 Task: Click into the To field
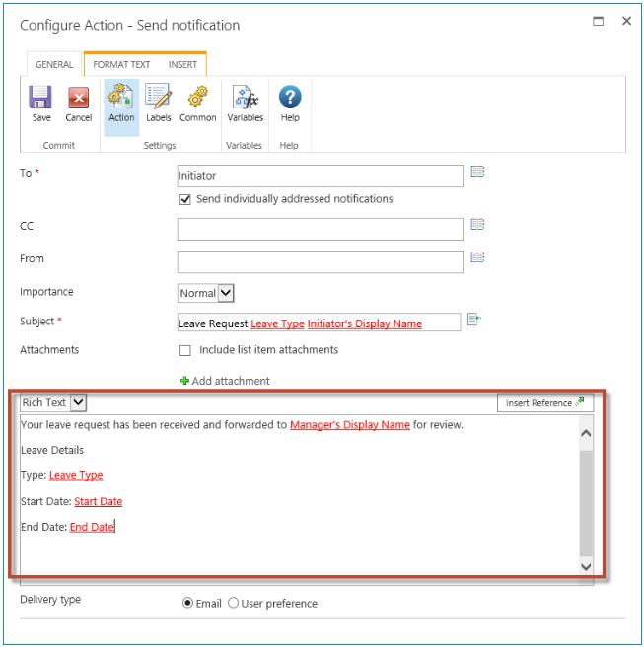tap(320, 176)
